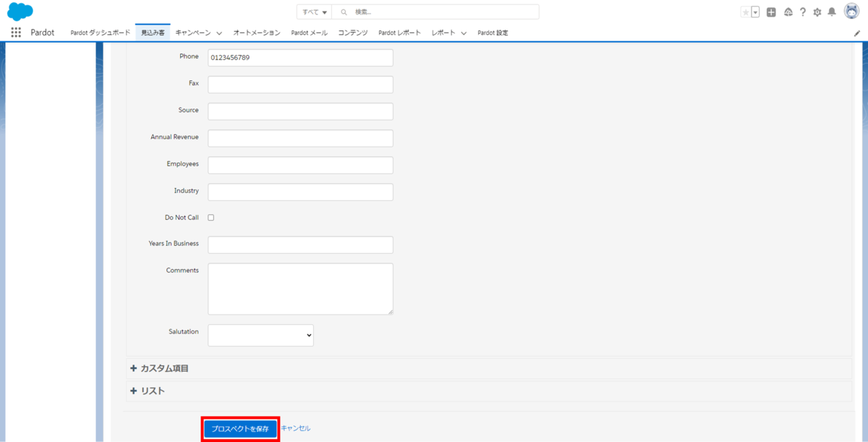Open the レポート tab
Screen dimensions: 868x442
tap(443, 33)
